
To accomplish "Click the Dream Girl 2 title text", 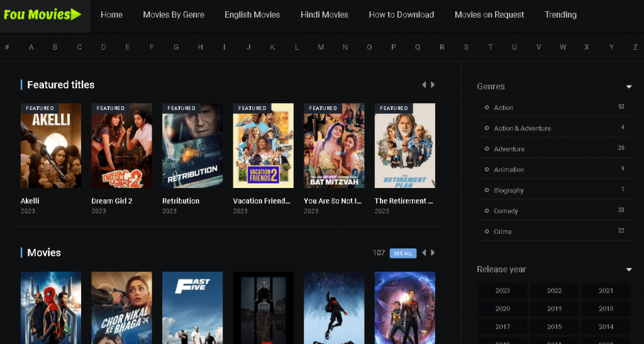I will point(112,201).
